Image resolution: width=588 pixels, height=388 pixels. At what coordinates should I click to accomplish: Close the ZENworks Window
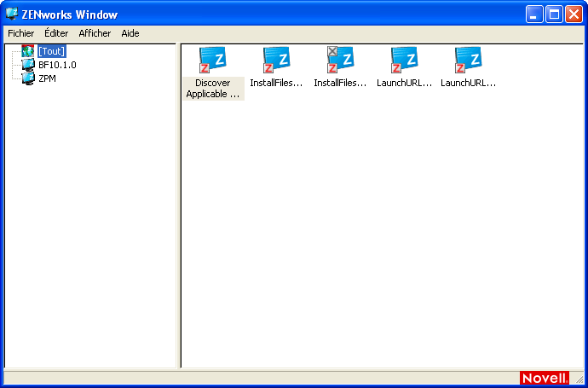tap(574, 14)
